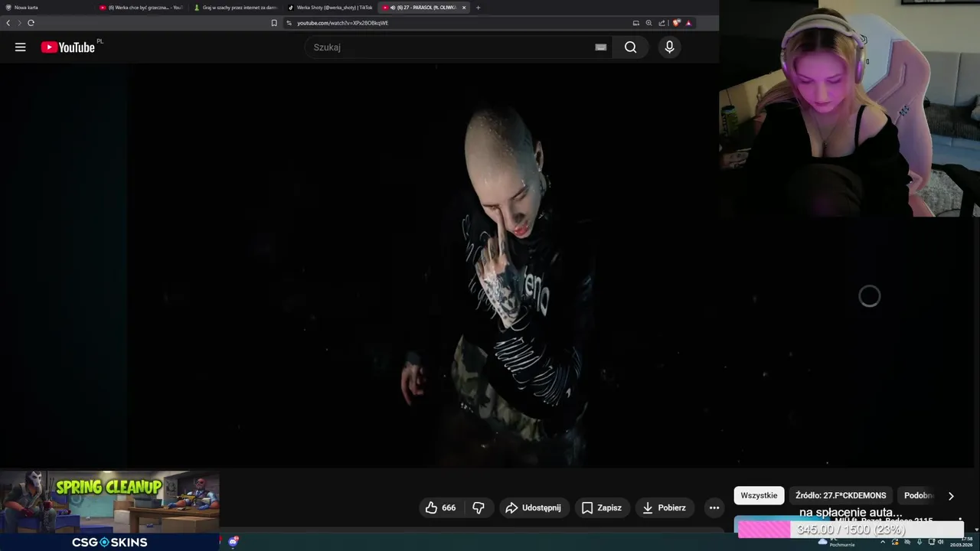Click cast/install icon in address bar
980x551 pixels.
[x=636, y=23]
